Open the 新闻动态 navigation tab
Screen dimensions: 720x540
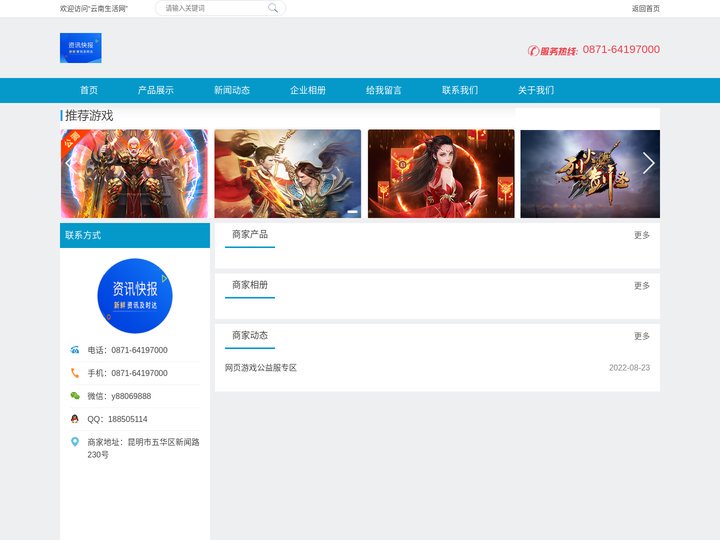pyautogui.click(x=232, y=90)
